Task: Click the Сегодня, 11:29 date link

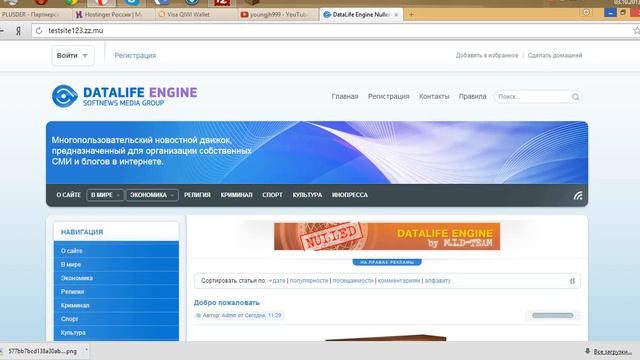Action: (x=263, y=316)
